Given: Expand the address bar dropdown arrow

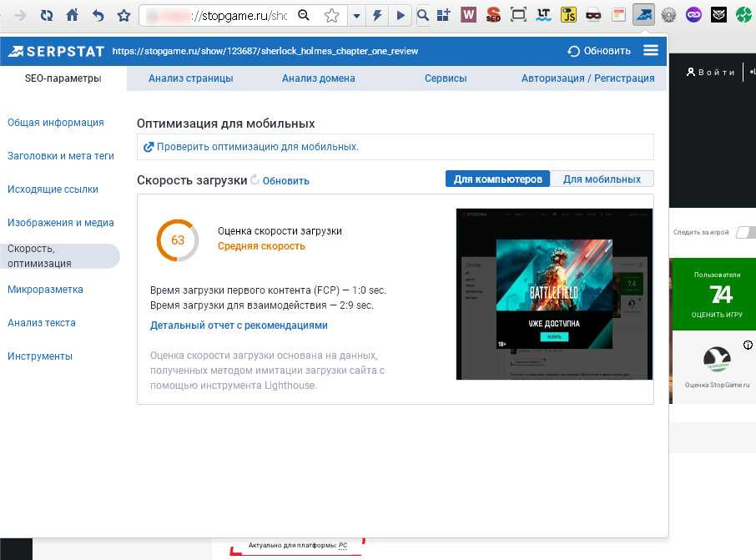Looking at the screenshot, I should 357,15.
